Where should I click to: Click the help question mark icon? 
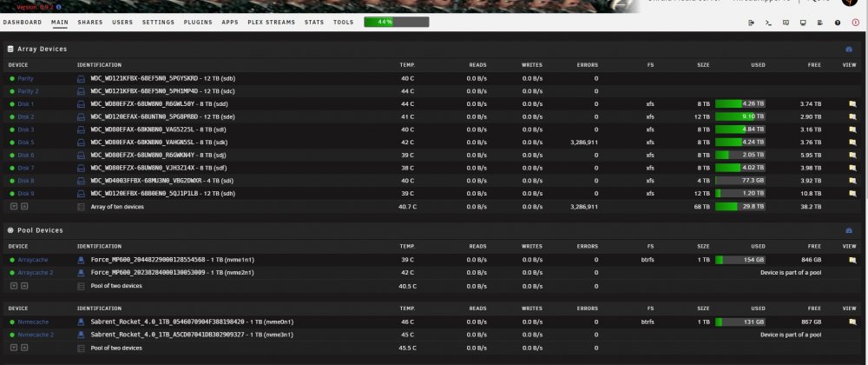click(x=838, y=23)
